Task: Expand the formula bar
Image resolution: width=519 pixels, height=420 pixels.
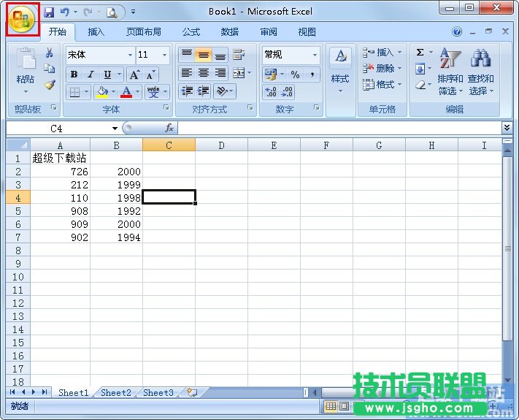Action: tap(507, 128)
